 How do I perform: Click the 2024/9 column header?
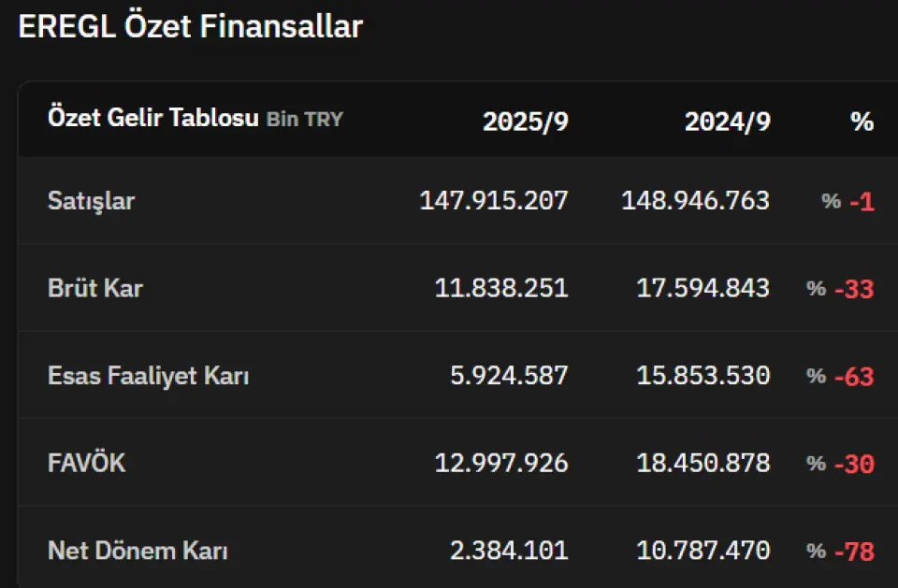tap(727, 122)
